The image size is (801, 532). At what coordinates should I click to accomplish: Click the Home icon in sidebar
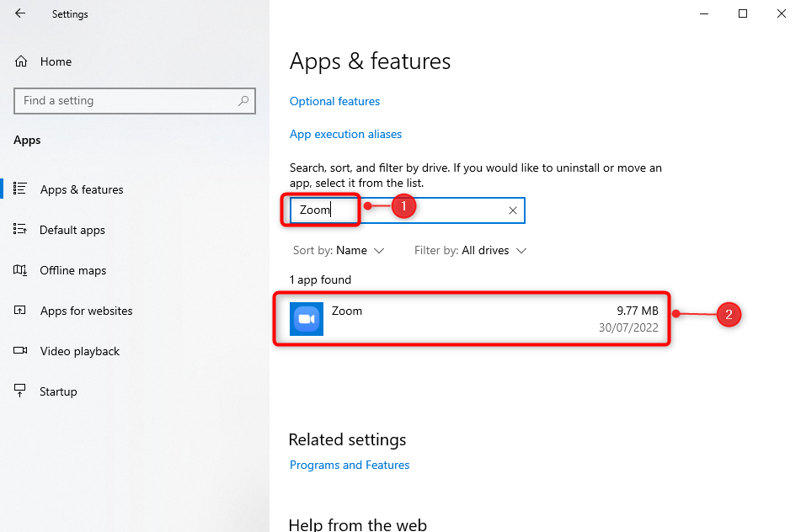point(21,61)
